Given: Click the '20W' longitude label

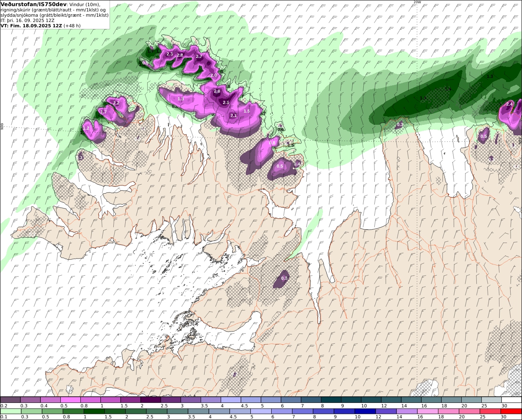Looking at the screenshot, I should point(417,2).
